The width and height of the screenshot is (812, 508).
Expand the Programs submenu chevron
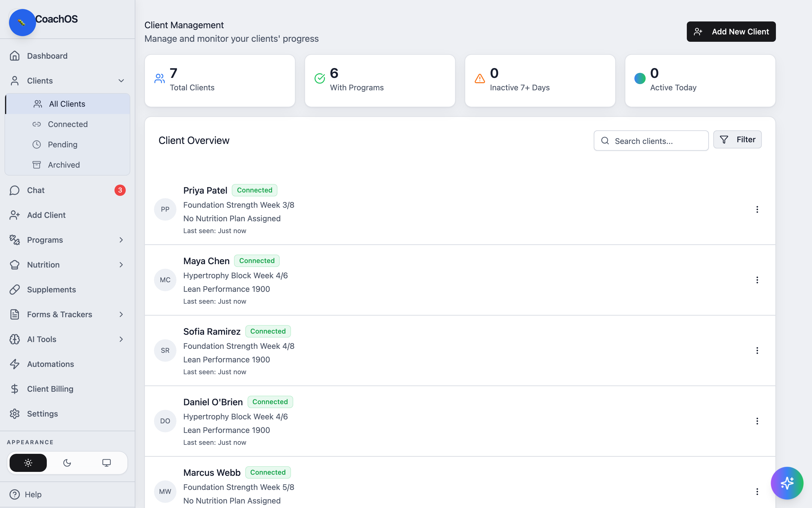tap(121, 240)
